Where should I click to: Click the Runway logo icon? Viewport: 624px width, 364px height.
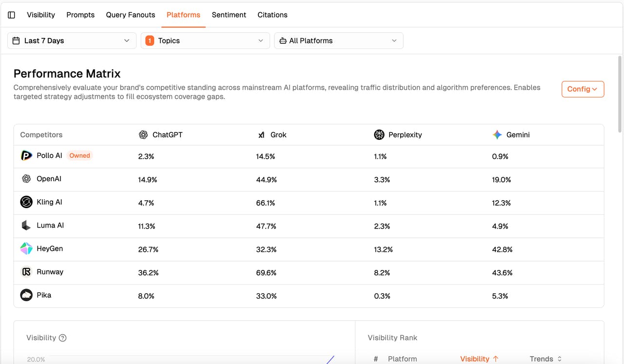(x=26, y=272)
